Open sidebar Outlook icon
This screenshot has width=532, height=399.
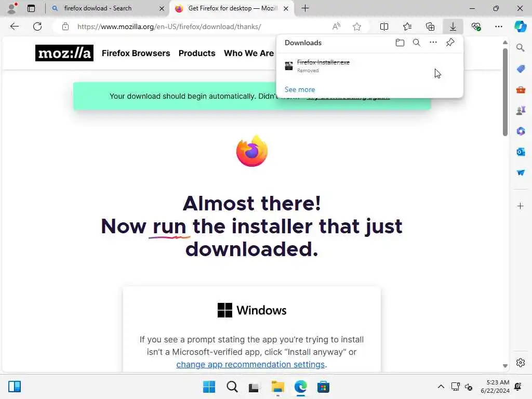[x=521, y=152]
